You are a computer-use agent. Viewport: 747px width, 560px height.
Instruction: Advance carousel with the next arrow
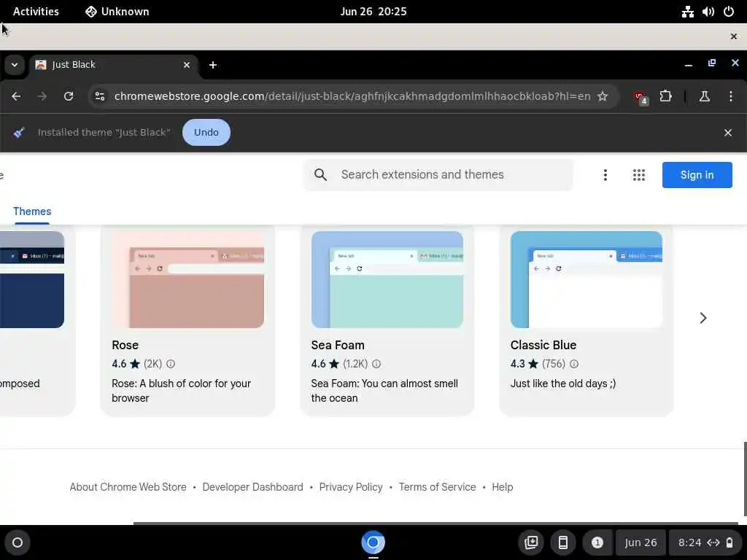click(x=703, y=318)
